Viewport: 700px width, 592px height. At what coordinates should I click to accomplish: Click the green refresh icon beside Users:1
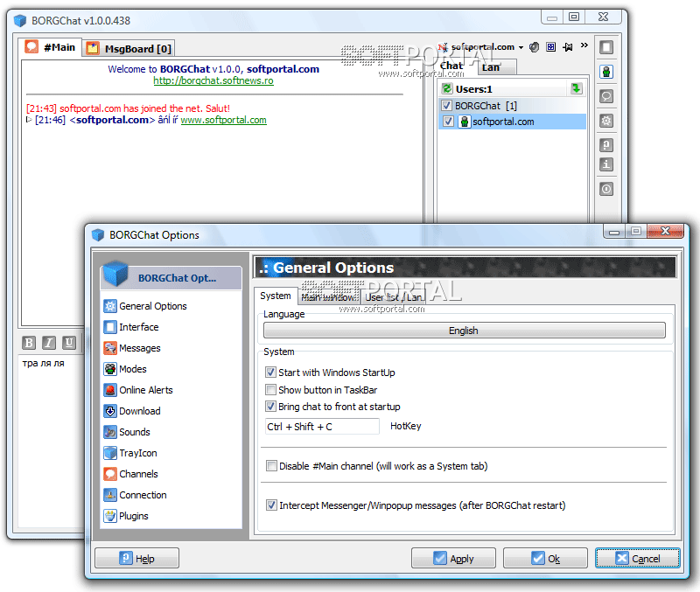point(447,88)
